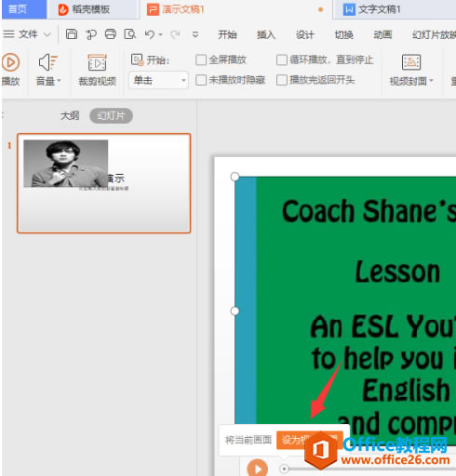Select the Trim Video (裁剪视频) icon
The height and width of the screenshot is (476, 456).
point(97,62)
